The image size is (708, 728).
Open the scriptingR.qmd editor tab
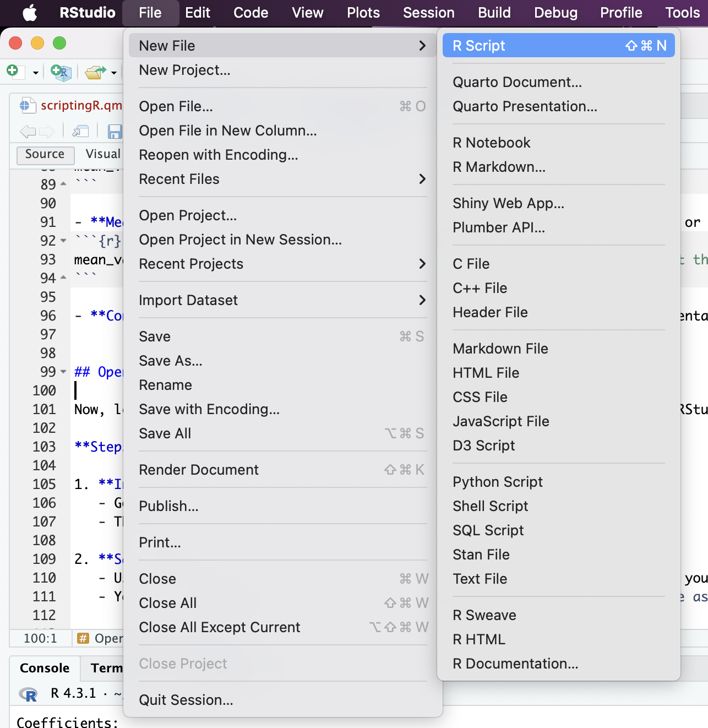tap(80, 105)
